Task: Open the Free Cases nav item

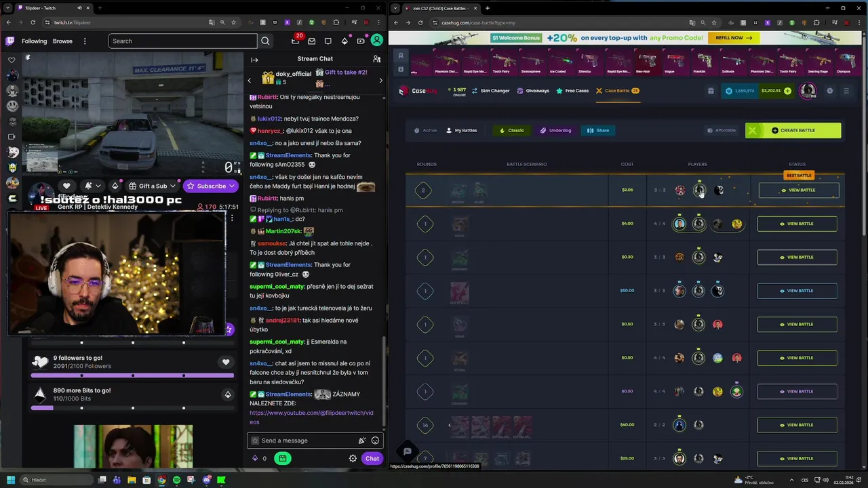Action: click(572, 91)
